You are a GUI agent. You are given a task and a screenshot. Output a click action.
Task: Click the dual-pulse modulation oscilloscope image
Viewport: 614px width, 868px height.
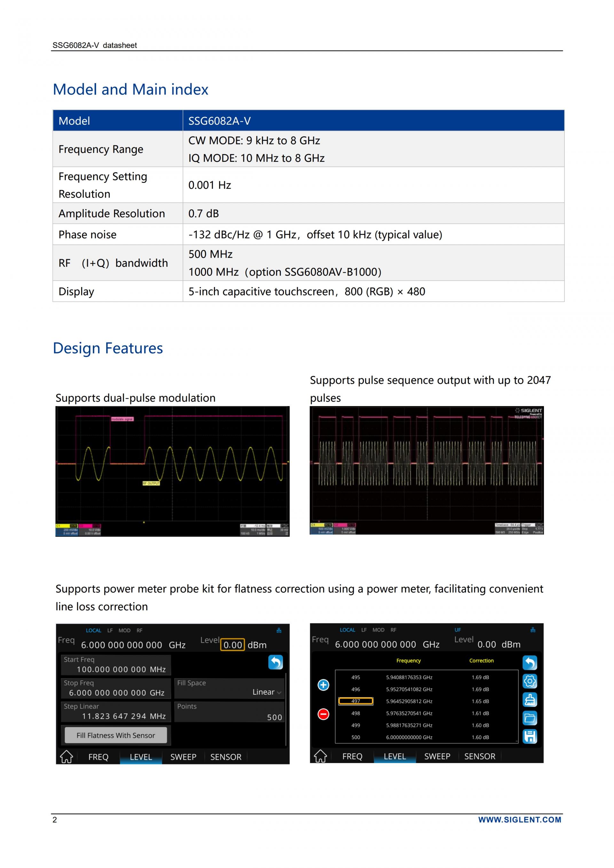tap(172, 471)
